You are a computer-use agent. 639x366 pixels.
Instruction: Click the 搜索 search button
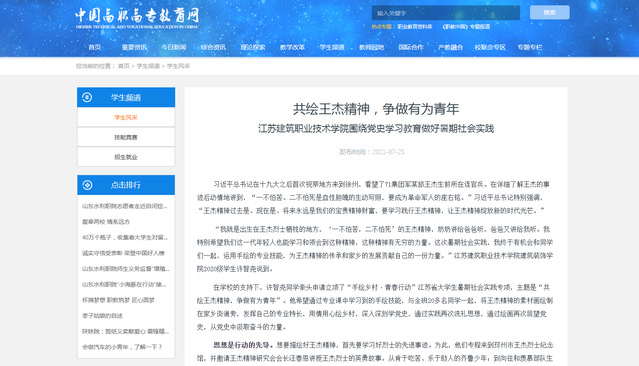coord(549,12)
